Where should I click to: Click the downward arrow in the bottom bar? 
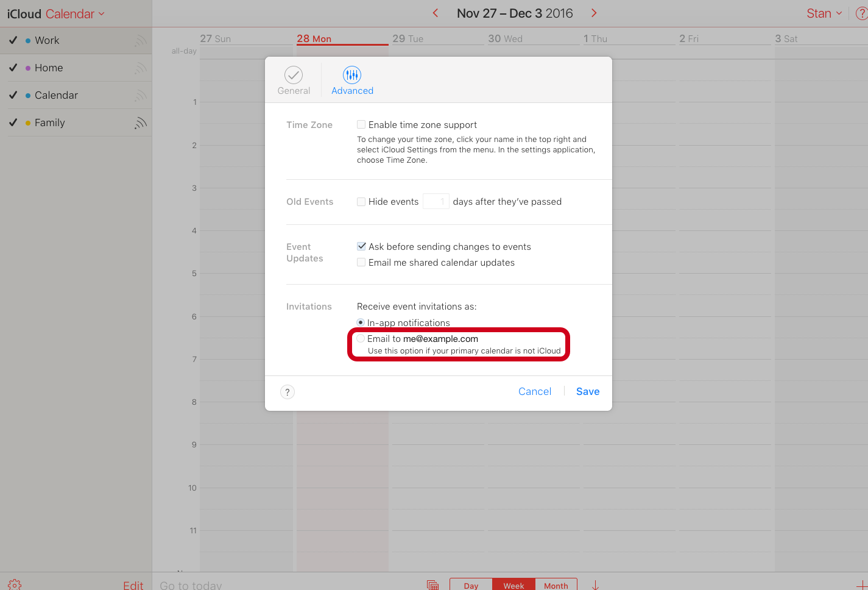[594, 584]
